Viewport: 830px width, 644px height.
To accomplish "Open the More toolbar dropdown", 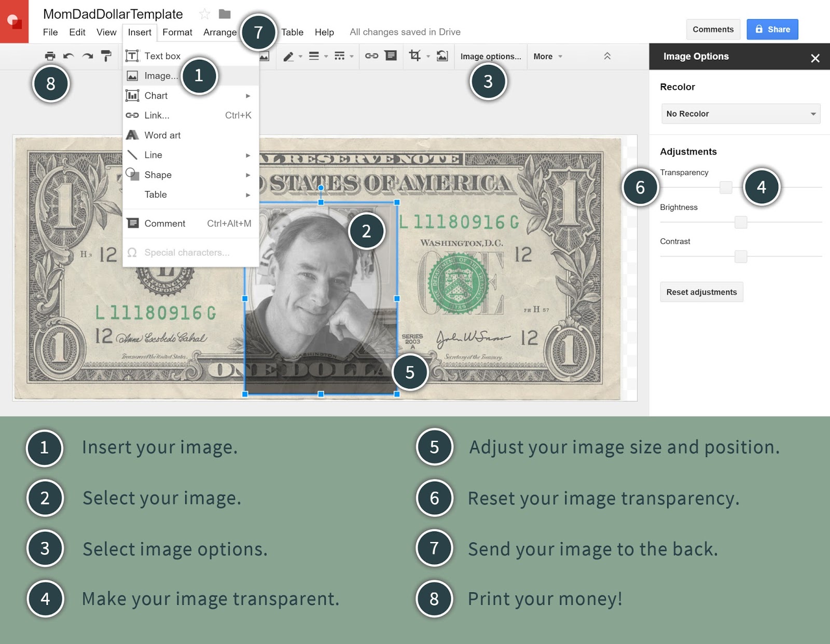I will 548,56.
